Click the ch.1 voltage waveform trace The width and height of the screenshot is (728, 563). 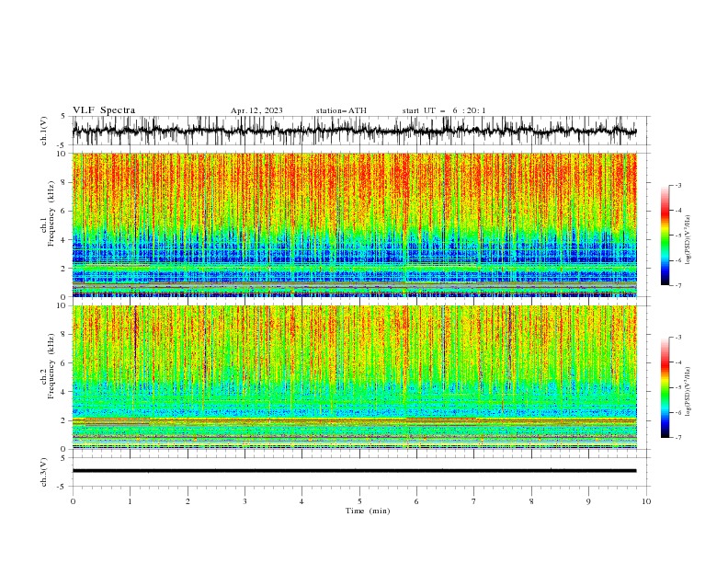coord(354,131)
